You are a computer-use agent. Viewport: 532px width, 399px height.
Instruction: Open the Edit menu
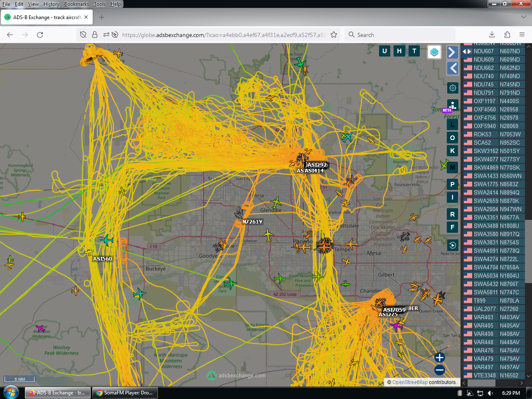click(x=19, y=4)
